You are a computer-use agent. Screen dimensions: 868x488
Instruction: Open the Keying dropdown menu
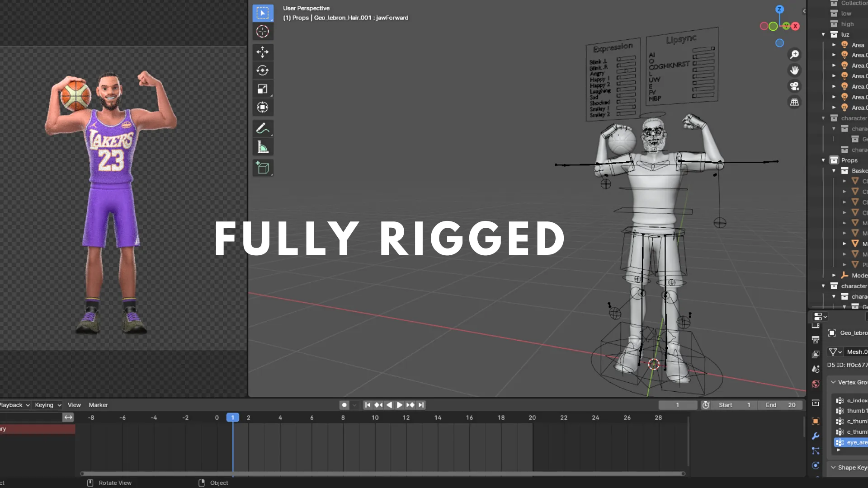point(47,405)
